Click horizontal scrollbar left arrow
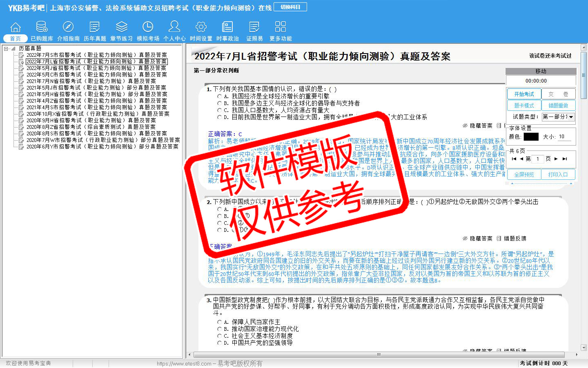 pyautogui.click(x=189, y=355)
